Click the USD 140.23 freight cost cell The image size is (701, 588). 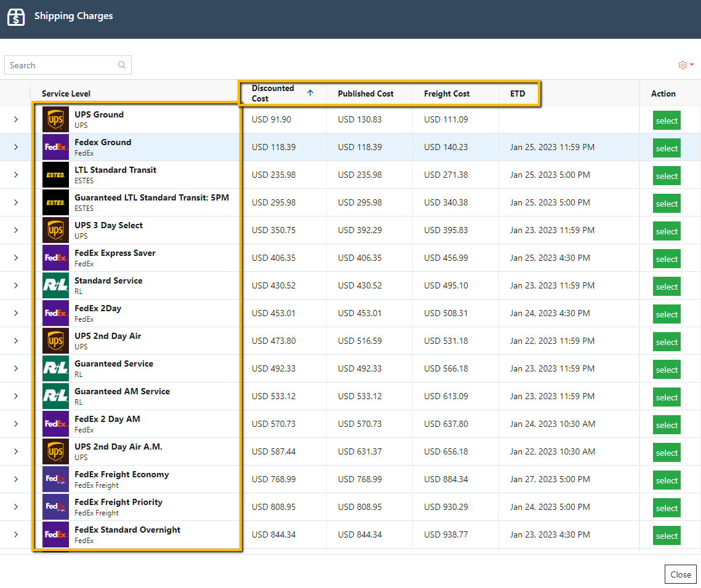[446, 147]
